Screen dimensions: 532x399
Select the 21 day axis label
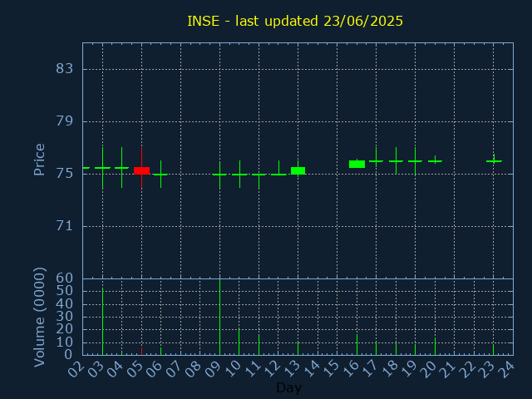point(447,369)
